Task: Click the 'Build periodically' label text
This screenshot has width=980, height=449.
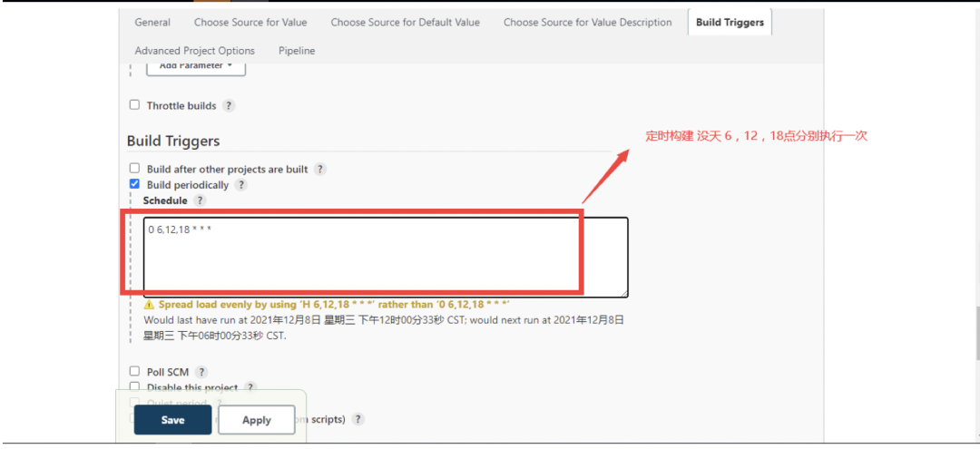Action: (188, 185)
